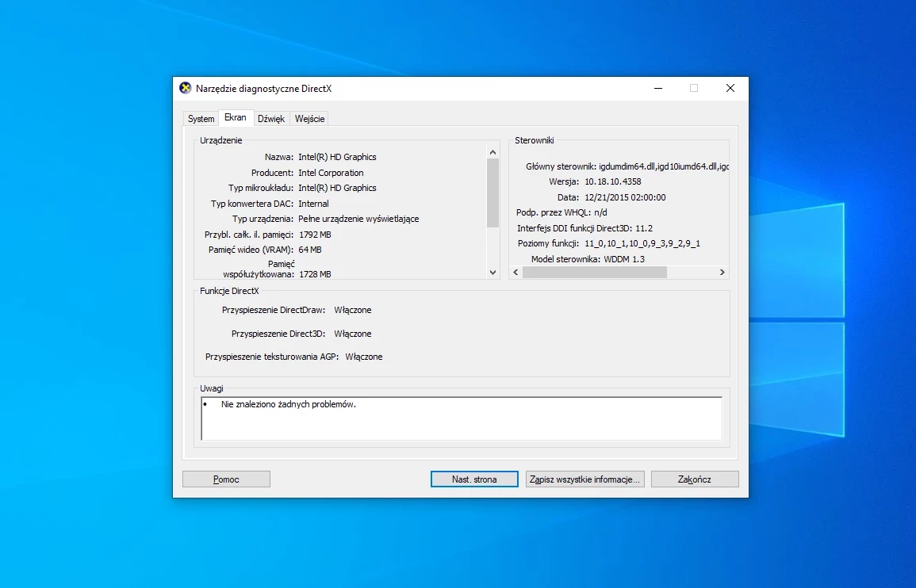Click 'Nie znaleziono żadnych problemów.' text
This screenshot has width=916, height=588.
[x=289, y=404]
